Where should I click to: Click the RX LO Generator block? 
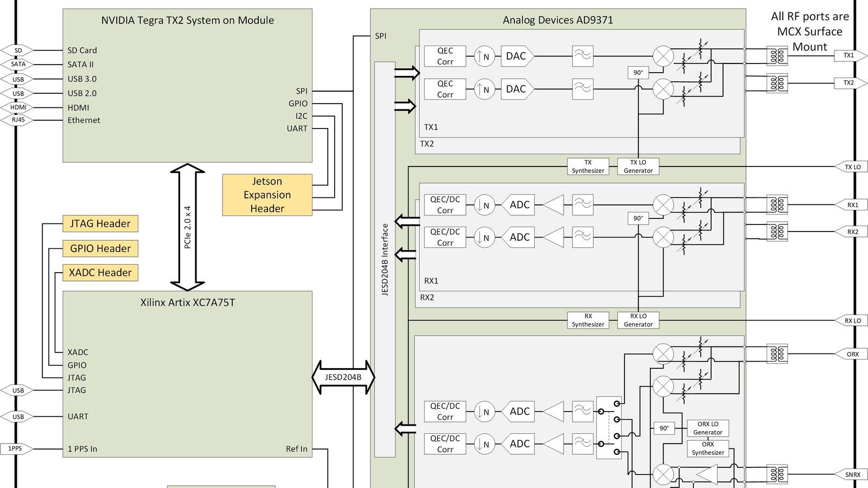click(x=638, y=320)
